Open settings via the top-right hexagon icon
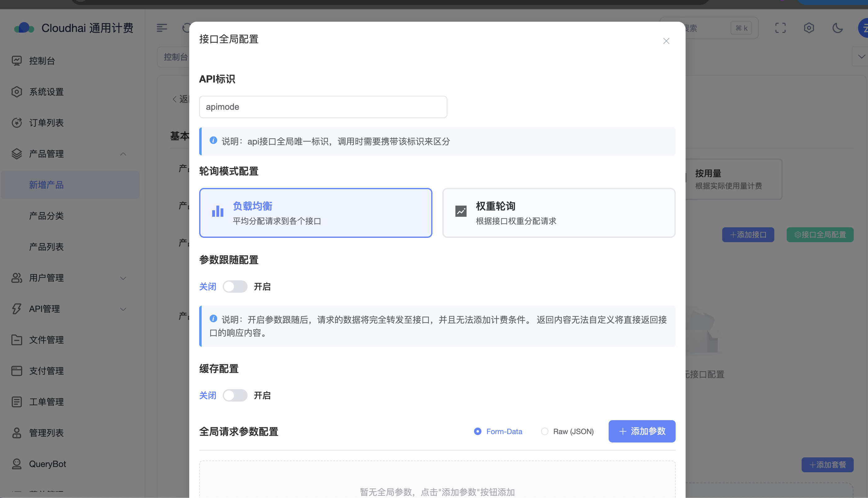868x498 pixels. [x=809, y=28]
